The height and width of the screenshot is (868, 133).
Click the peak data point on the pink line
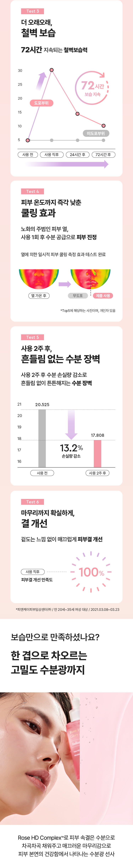point(51,70)
